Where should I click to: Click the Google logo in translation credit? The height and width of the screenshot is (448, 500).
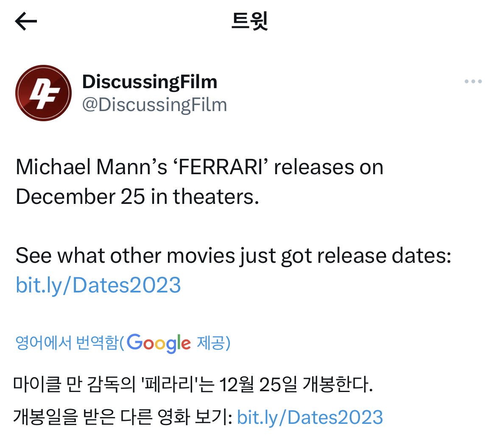[159, 343]
